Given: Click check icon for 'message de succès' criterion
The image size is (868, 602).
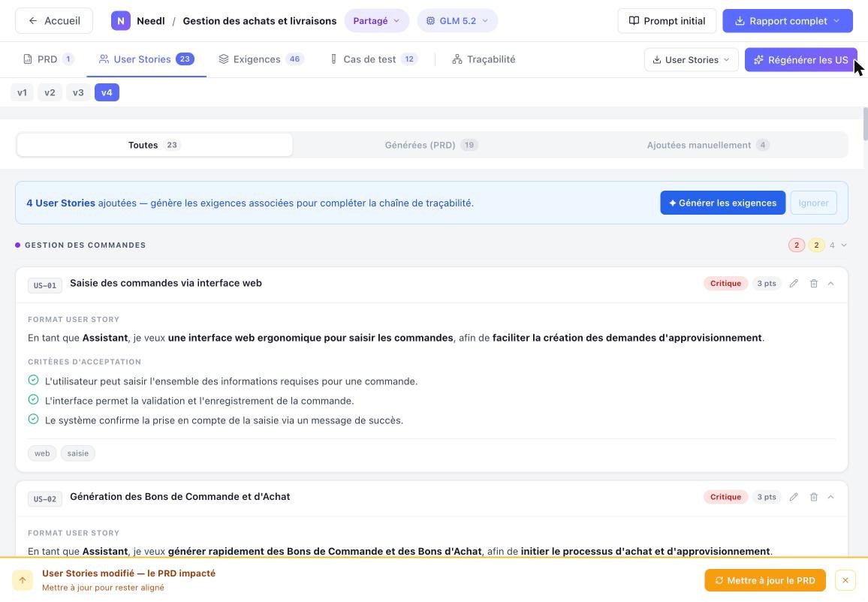Looking at the screenshot, I should tap(33, 419).
